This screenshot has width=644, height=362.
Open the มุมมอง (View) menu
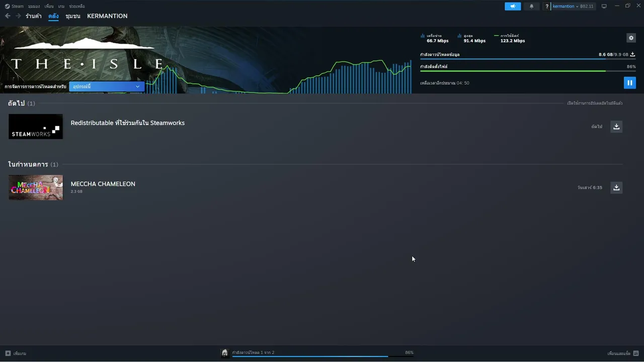pyautogui.click(x=34, y=7)
